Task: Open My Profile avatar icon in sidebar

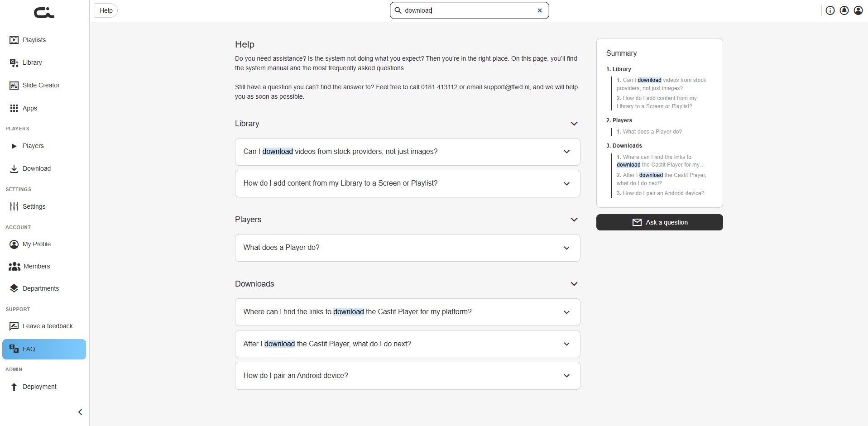Action: pyautogui.click(x=14, y=244)
